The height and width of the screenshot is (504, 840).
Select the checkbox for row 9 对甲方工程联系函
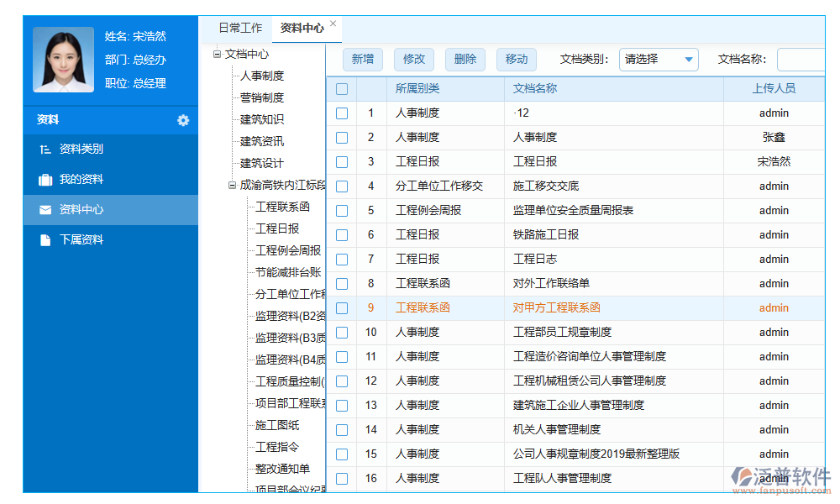[342, 308]
